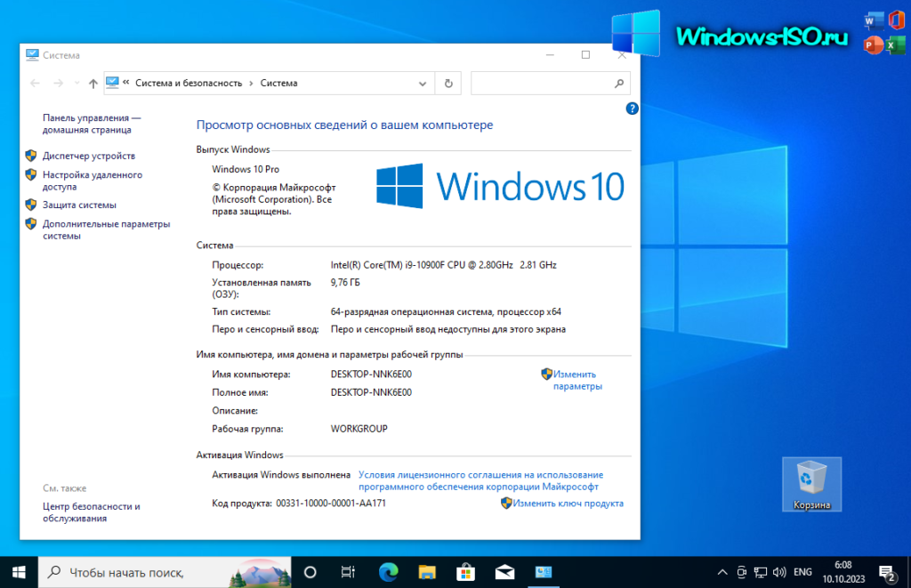Expand the address bar history dropdown

point(423,83)
